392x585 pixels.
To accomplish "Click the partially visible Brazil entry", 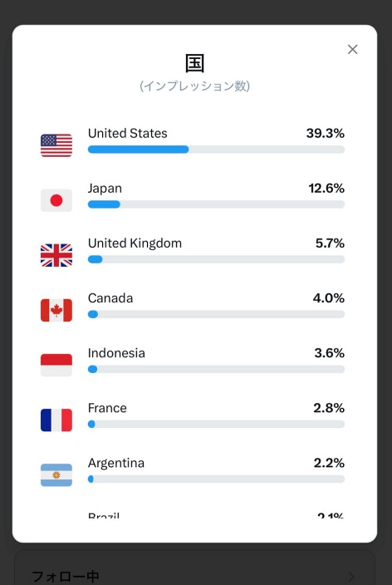I will (216, 516).
